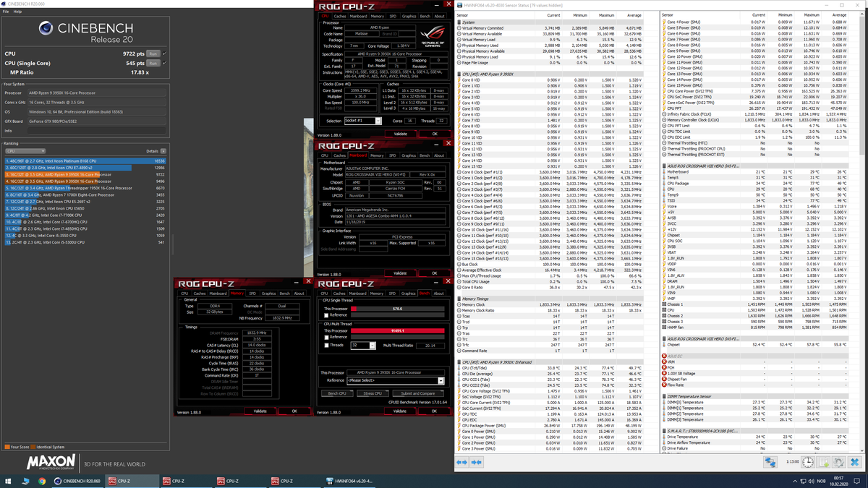
Task: Check the Threads checkbox in Bench
Action: [x=326, y=346]
